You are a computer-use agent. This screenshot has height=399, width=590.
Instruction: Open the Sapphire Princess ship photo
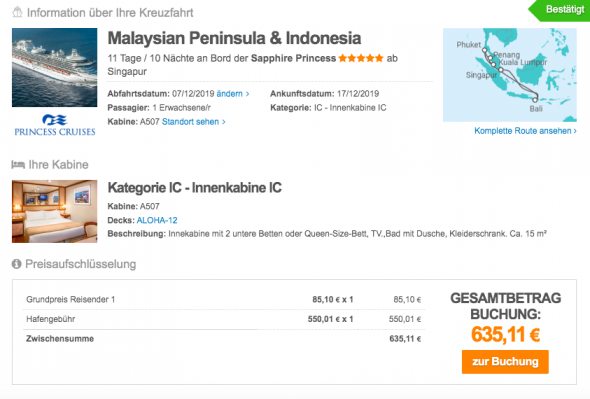click(55, 67)
